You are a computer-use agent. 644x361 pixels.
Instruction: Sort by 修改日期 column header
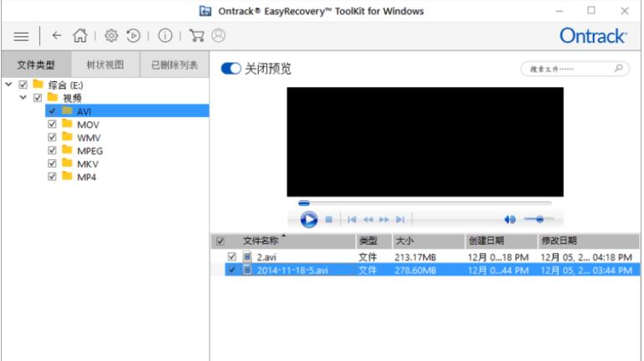coord(589,241)
